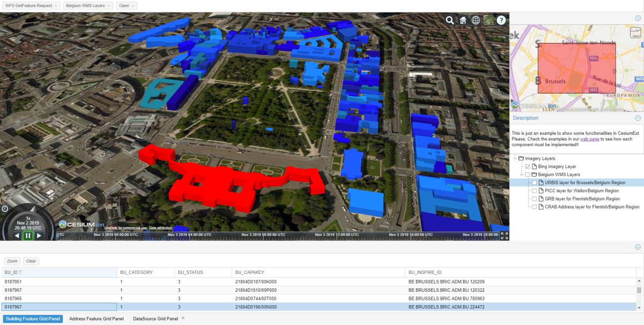The width and height of the screenshot is (644, 325).
Task: Click timeline at Nov 3 2019 12:00:00 UTC
Action: coord(338,235)
